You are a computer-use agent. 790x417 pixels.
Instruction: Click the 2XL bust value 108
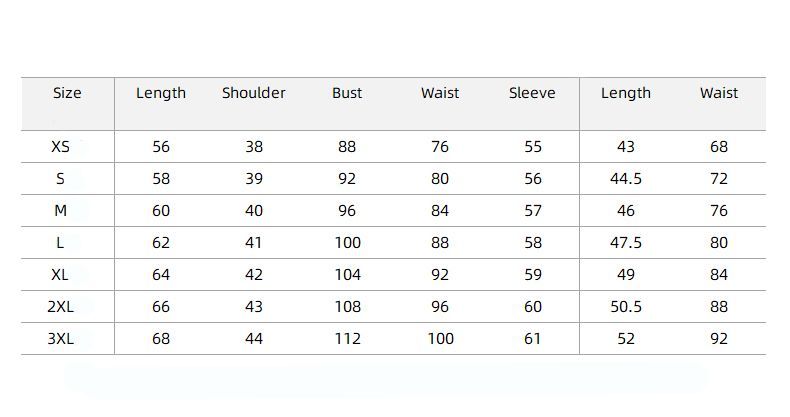pyautogui.click(x=347, y=307)
